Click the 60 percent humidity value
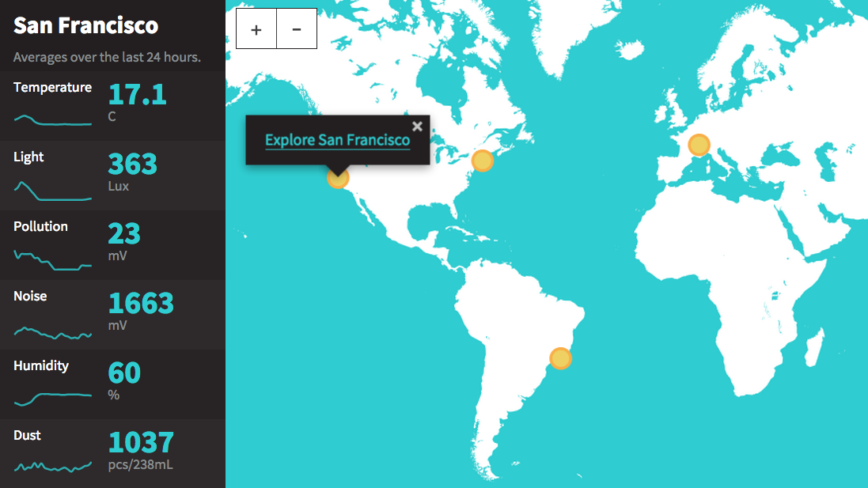The width and height of the screenshot is (868, 488). pos(124,373)
